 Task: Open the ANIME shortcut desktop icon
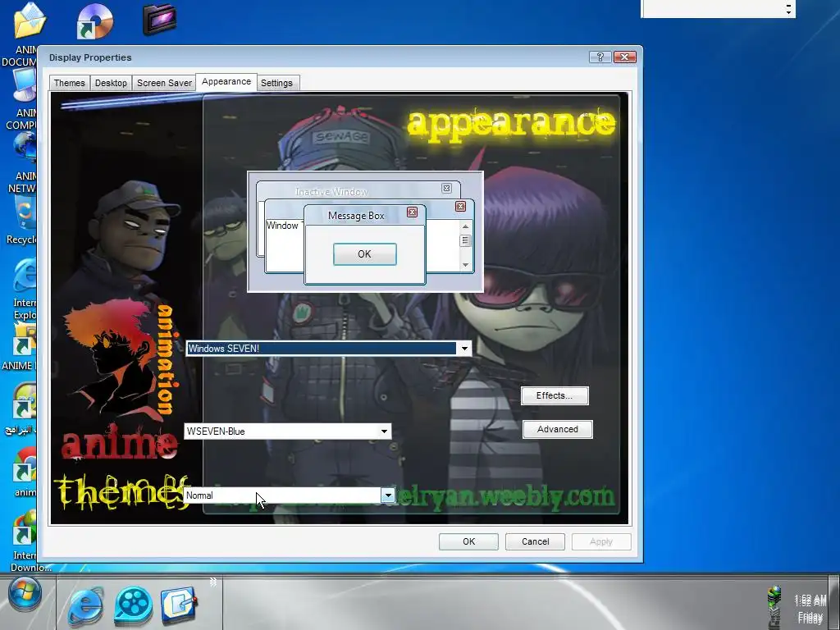point(24,340)
